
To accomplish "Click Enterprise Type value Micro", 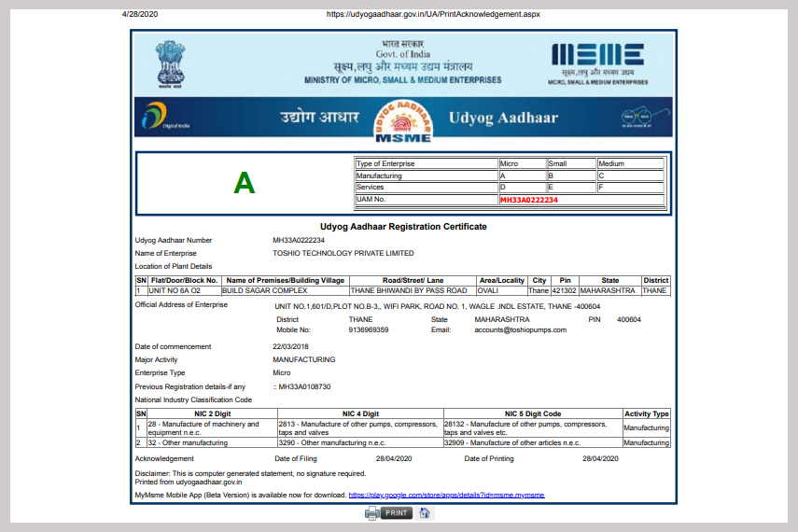I will pyautogui.click(x=282, y=373).
